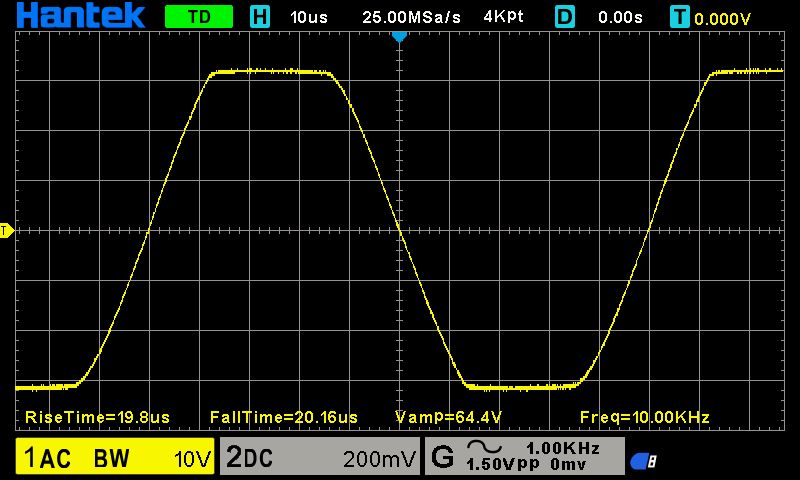Image resolution: width=800 pixels, height=480 pixels.
Task: Click the yellow T trigger level marker at left
Action: coord(6,231)
